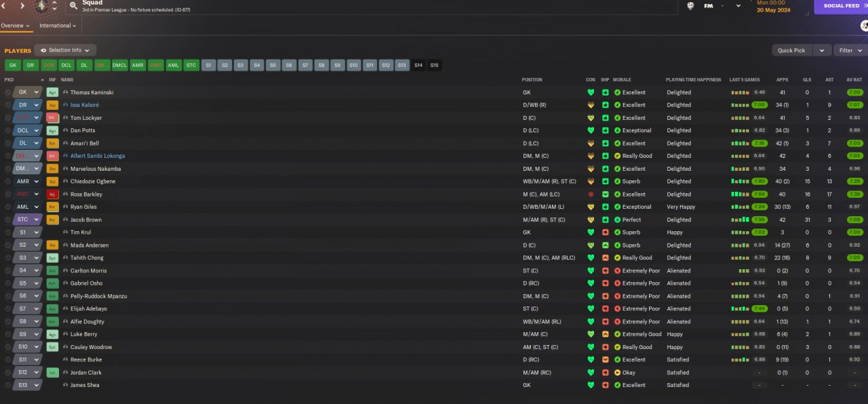Open the Filter dropdown
Screen dimensions: 868x404
850,50
